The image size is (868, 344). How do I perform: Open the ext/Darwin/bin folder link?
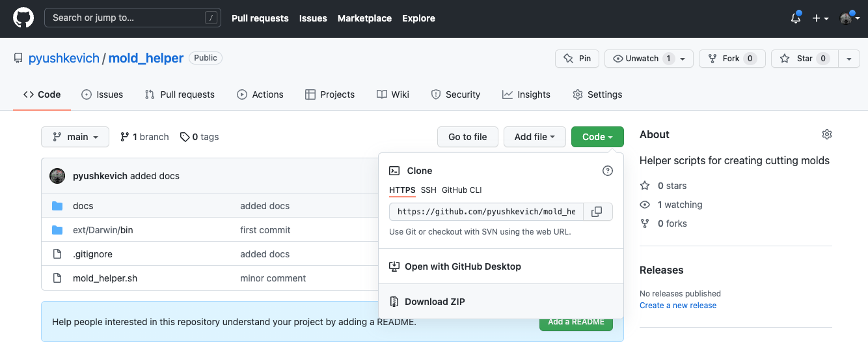[x=103, y=230]
